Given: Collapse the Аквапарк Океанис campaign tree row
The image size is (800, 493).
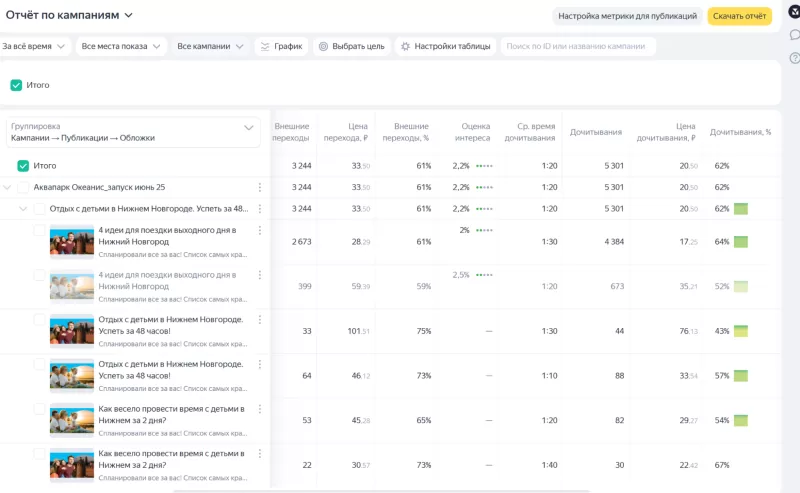Looking at the screenshot, I should (x=8, y=187).
